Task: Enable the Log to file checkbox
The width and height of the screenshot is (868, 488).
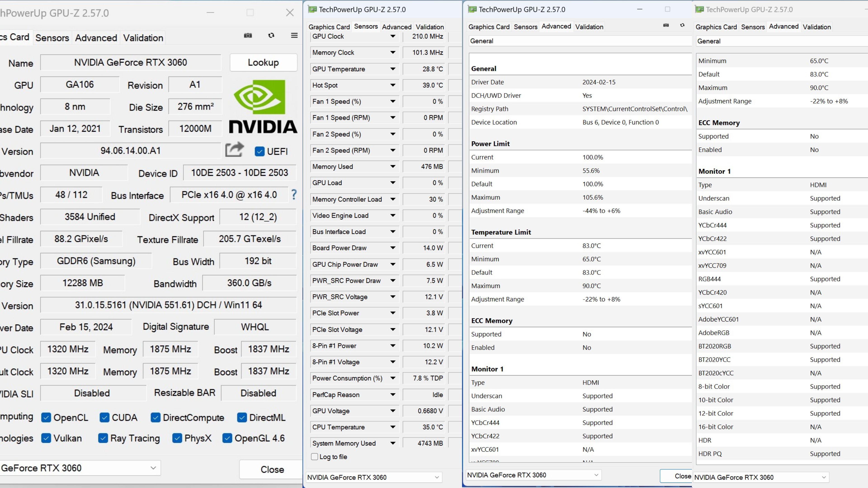Action: (x=314, y=457)
